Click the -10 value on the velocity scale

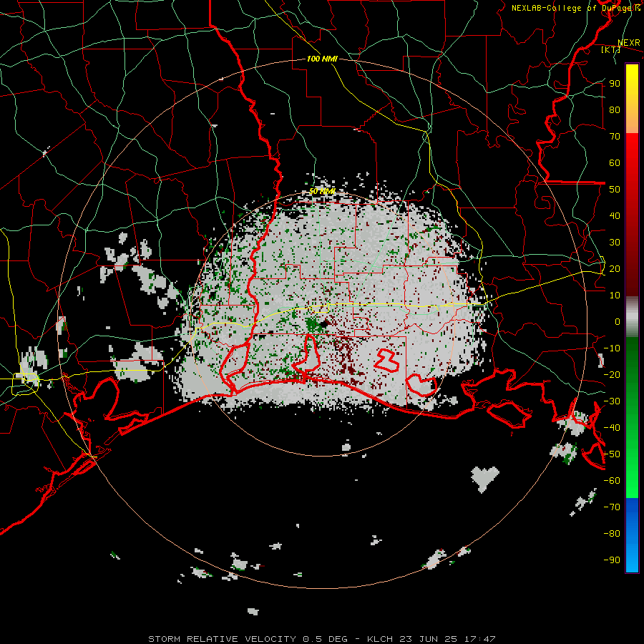tap(612, 348)
